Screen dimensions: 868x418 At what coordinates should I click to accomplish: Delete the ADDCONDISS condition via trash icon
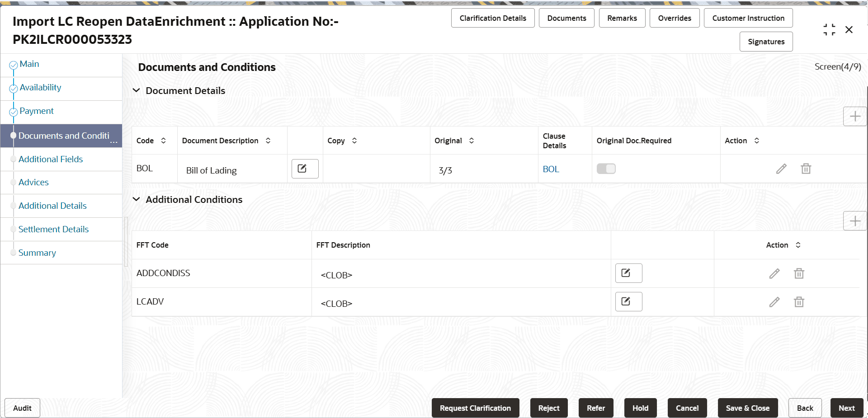click(798, 273)
